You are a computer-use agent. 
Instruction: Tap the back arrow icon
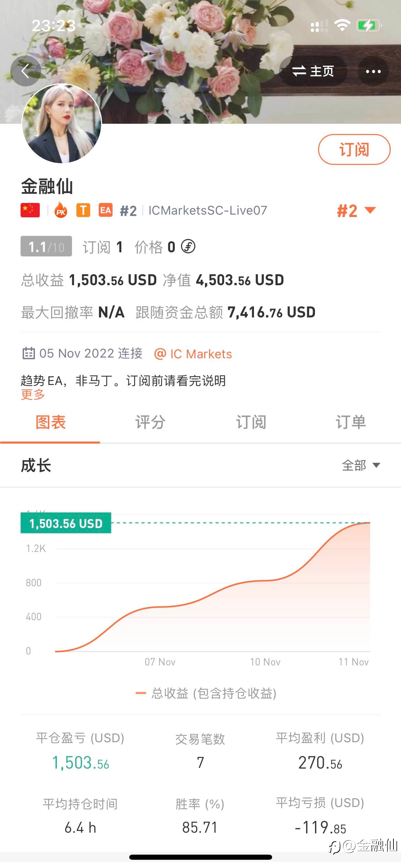click(26, 71)
